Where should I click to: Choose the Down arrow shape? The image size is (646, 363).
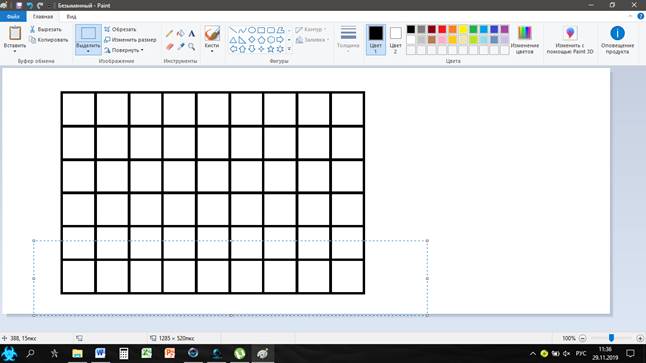coord(252,49)
